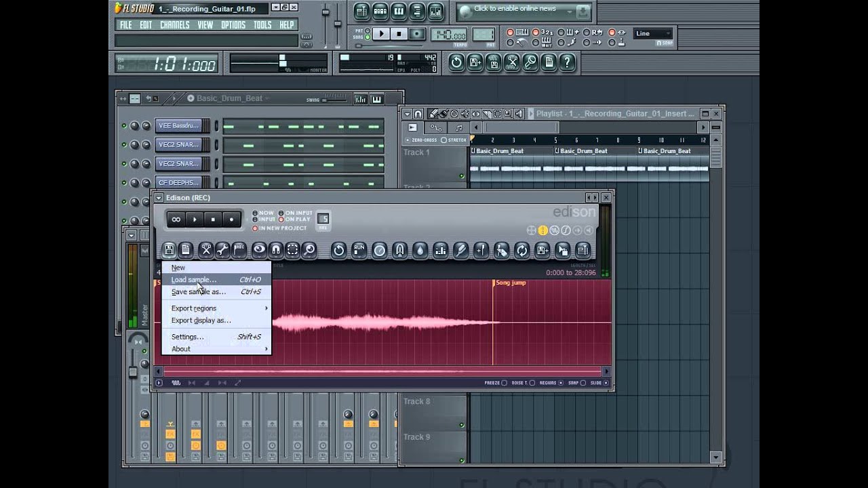Choose Export display as from menu
The height and width of the screenshot is (488, 868).
(216, 321)
